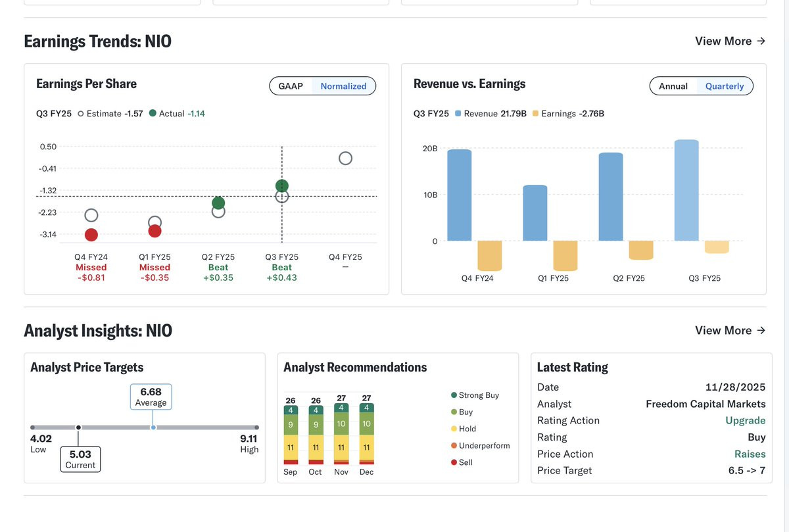Click Earnings -2.76B legend value
Image resolution: width=789 pixels, height=532 pixels.
pos(573,114)
